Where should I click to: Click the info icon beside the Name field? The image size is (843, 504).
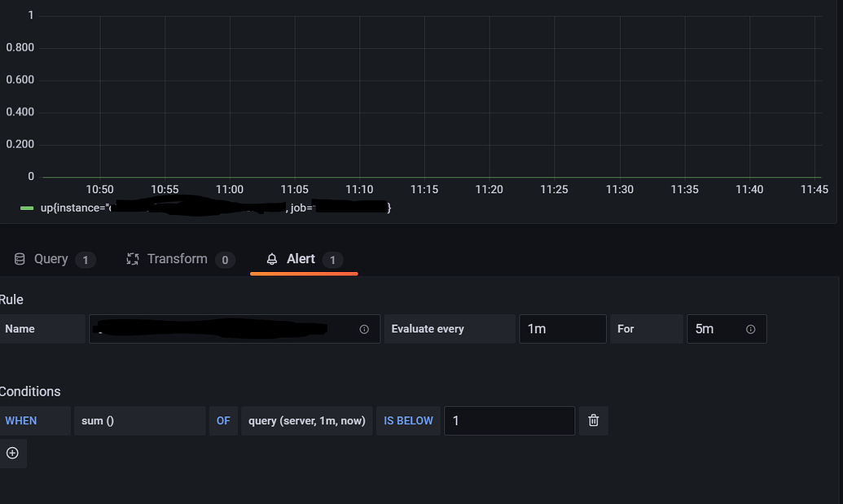click(x=364, y=329)
